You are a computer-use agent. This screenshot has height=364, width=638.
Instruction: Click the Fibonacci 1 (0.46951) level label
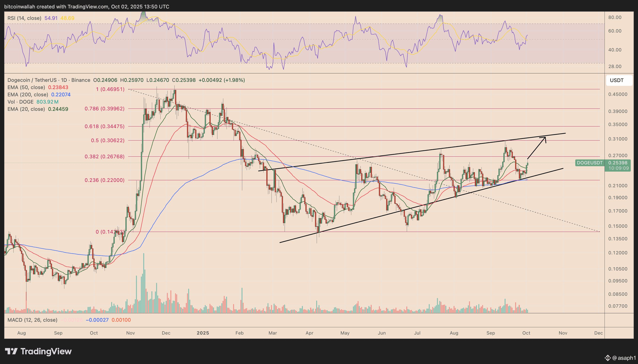(110, 89)
